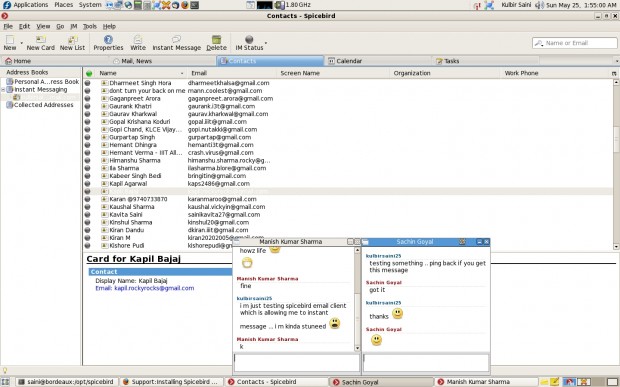
Task: Click the down arrow of Manish chat scrollbar
Action: 357,348
